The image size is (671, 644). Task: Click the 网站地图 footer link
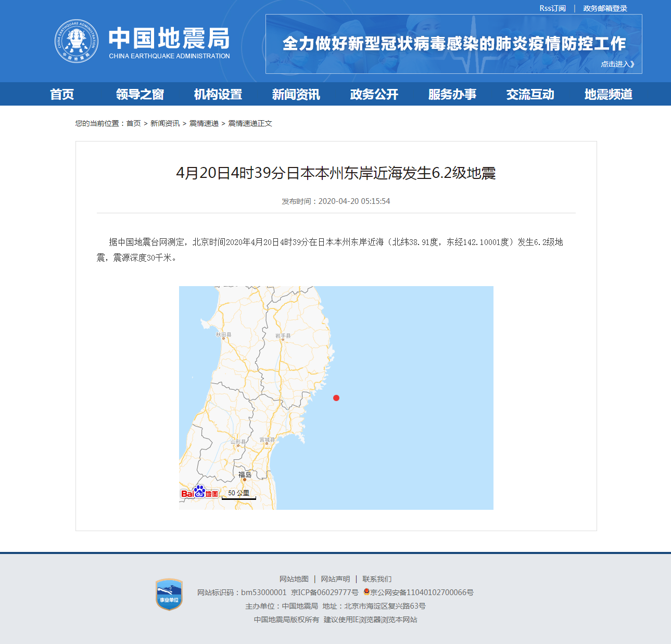point(294,578)
